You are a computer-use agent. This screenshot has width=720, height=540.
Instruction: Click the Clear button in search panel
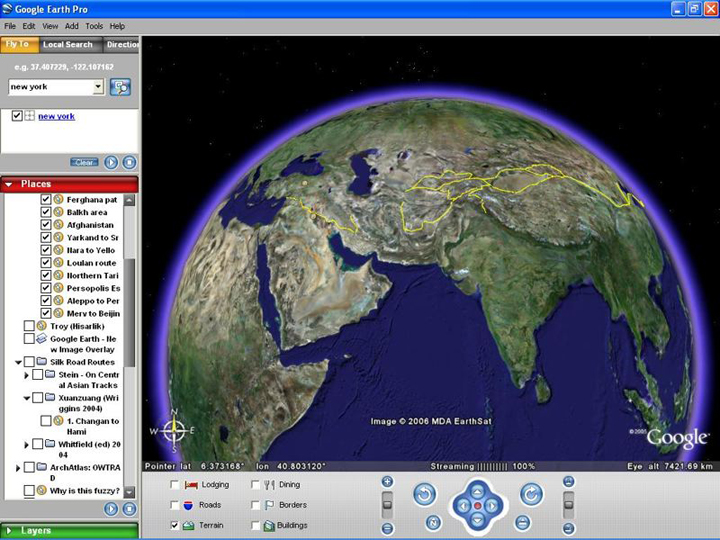(84, 162)
